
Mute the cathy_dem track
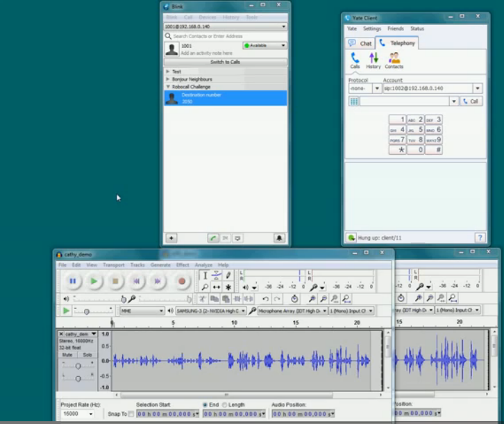67,355
